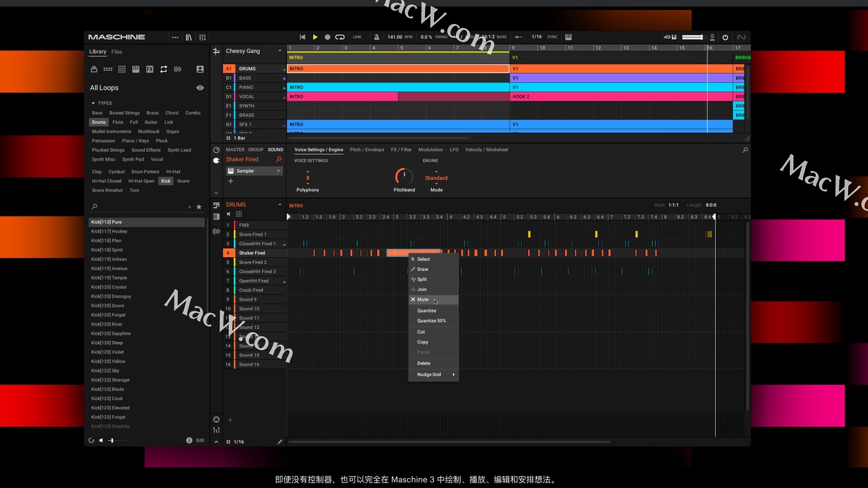Open the DRUMS pattern dropdown arrow
868x488 pixels.
tap(280, 205)
